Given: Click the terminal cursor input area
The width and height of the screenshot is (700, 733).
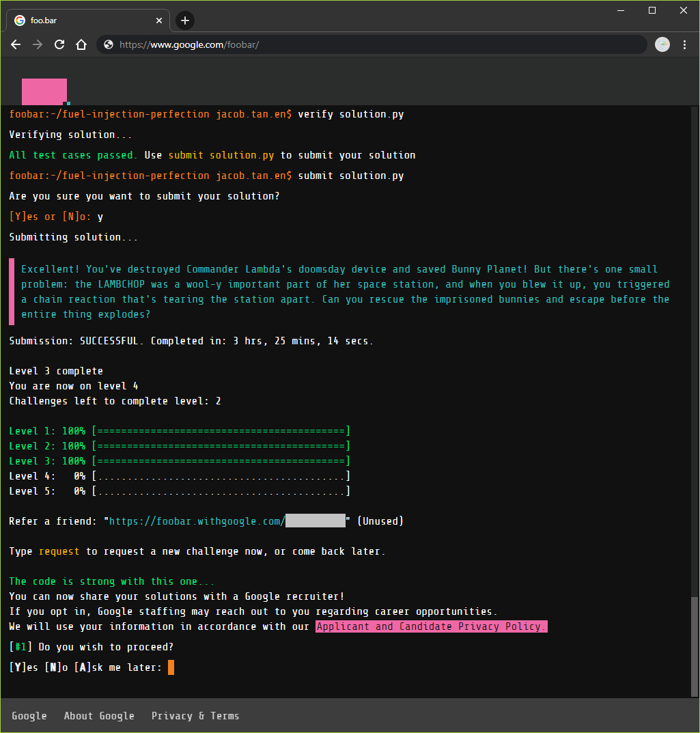Looking at the screenshot, I should [x=169, y=667].
